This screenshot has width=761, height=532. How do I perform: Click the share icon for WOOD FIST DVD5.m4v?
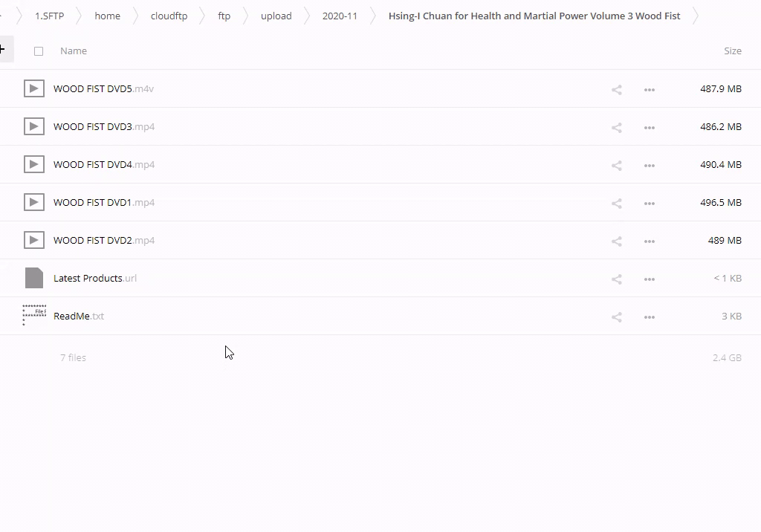coord(616,89)
